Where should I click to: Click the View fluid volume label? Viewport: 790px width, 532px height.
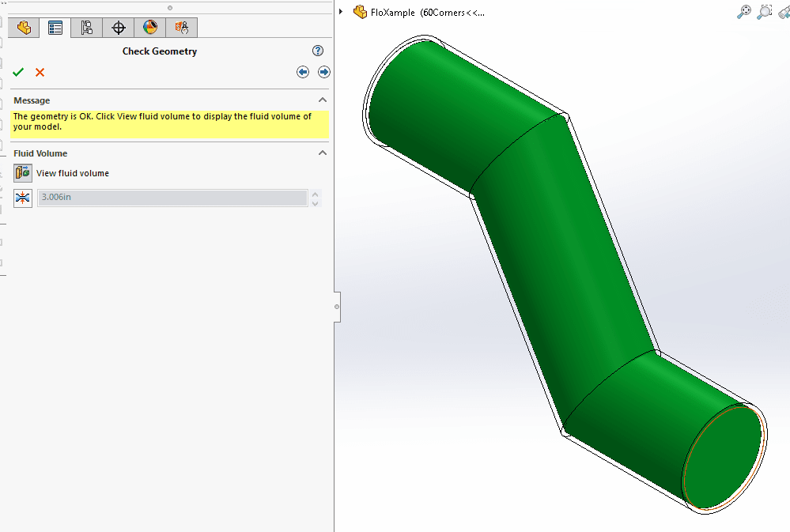[73, 173]
